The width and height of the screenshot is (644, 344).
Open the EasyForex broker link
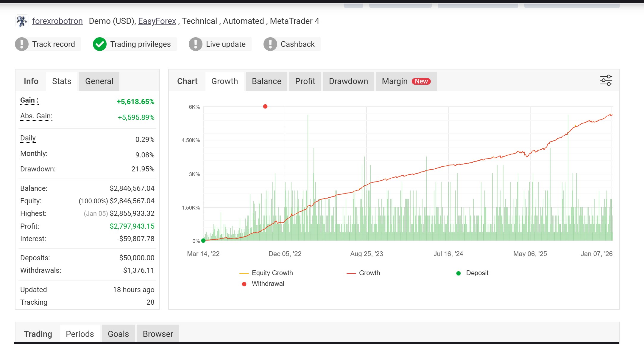click(157, 21)
